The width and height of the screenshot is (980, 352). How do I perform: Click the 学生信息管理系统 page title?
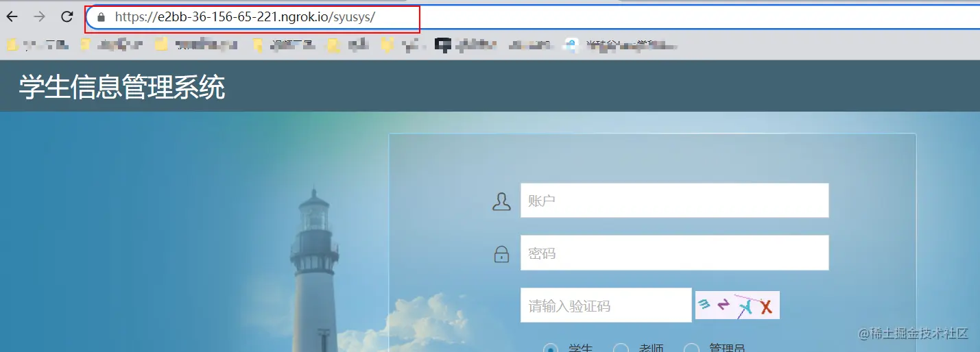pos(122,88)
